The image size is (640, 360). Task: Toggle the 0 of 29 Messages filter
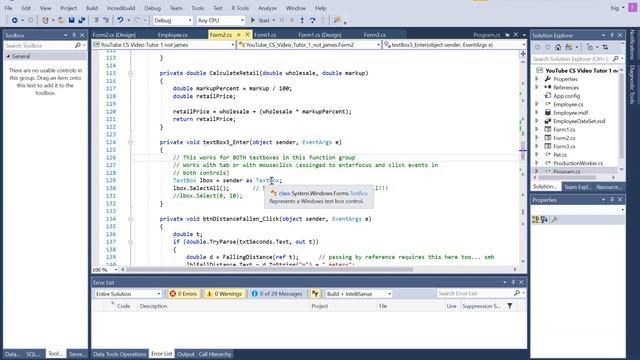(278, 294)
